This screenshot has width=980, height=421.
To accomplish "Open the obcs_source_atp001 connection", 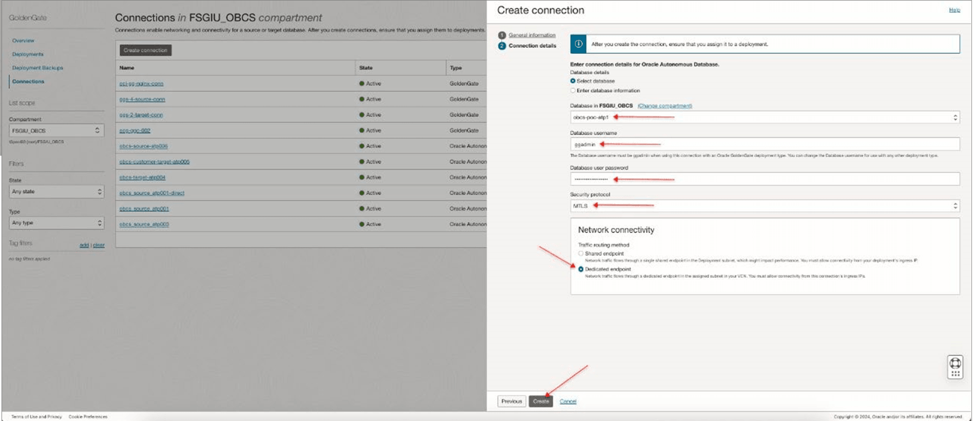I will (x=144, y=209).
